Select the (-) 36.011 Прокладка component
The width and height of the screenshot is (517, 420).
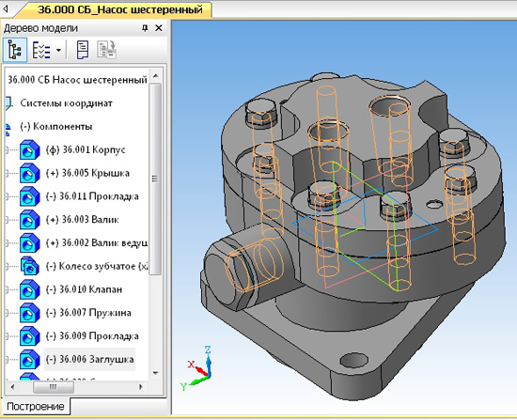(92, 196)
